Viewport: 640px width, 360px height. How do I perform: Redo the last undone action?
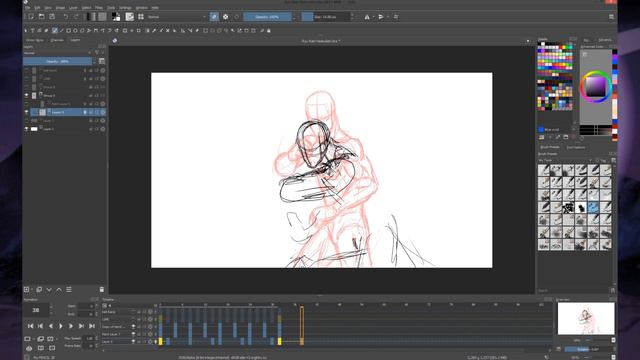click(76, 17)
